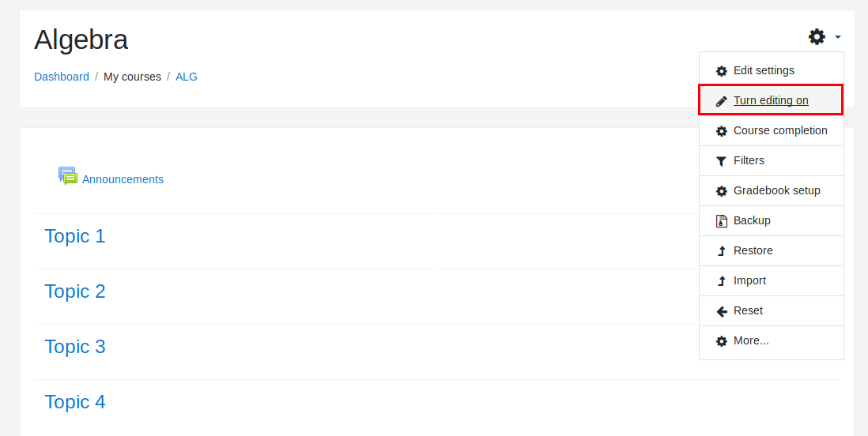Open the Announcements forum link

point(123,179)
